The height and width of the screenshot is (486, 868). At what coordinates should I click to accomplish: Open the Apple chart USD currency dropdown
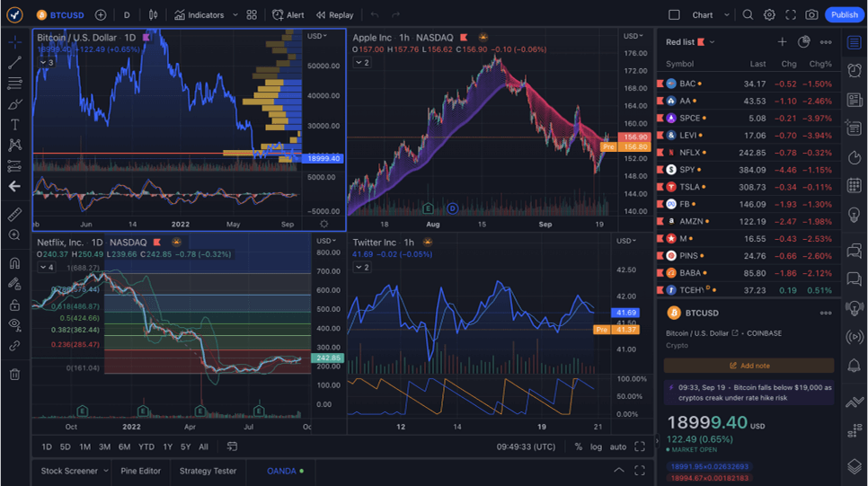[633, 36]
